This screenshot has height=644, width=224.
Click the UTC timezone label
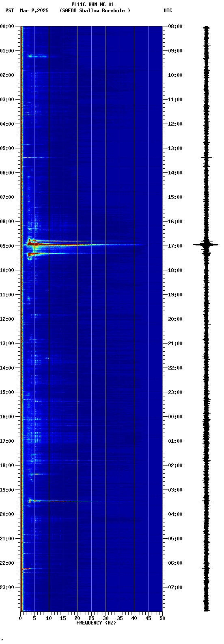coord(168,11)
